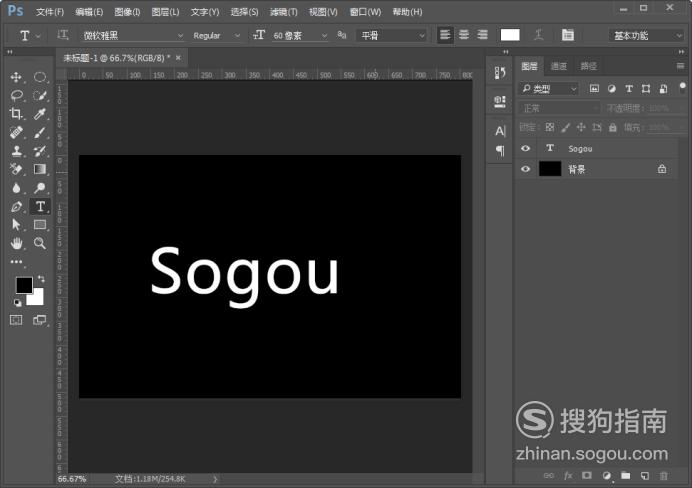This screenshot has height=488, width=692.
Task: Expand the status bar info arrow
Action: [215, 479]
